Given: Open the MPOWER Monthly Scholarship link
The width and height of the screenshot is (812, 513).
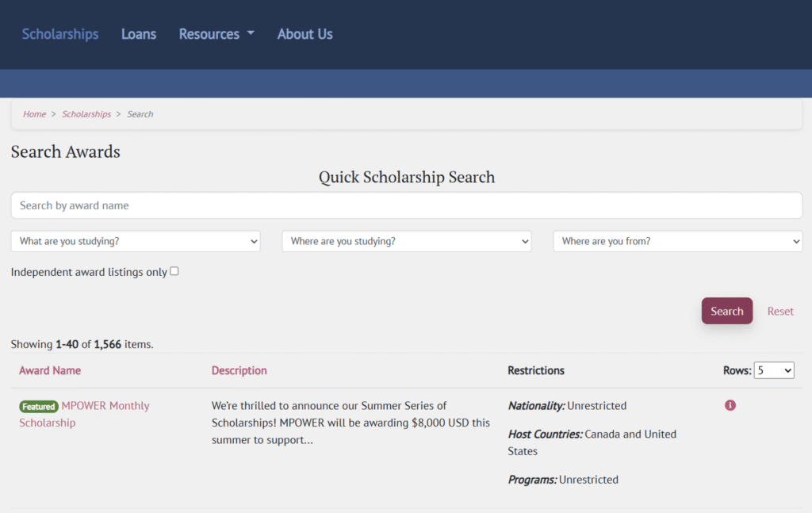Looking at the screenshot, I should [84, 414].
